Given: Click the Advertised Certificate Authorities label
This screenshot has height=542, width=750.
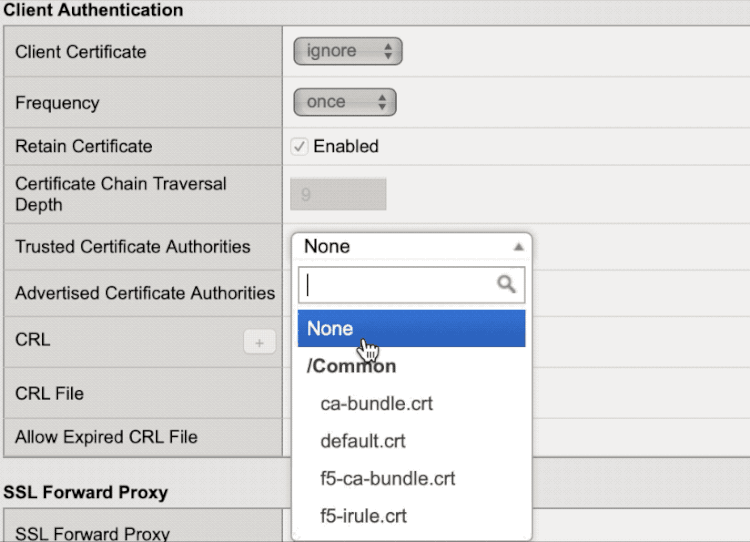Looking at the screenshot, I should [145, 293].
